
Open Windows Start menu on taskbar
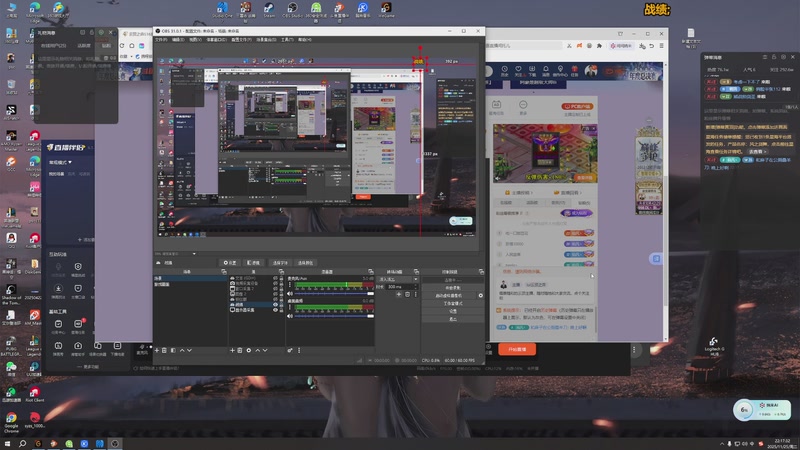point(7,443)
